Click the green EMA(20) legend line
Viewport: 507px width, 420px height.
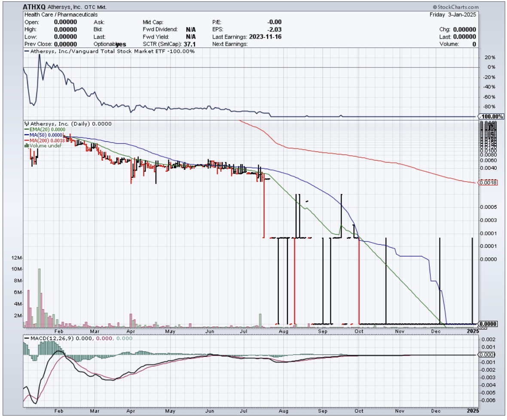tap(27, 129)
